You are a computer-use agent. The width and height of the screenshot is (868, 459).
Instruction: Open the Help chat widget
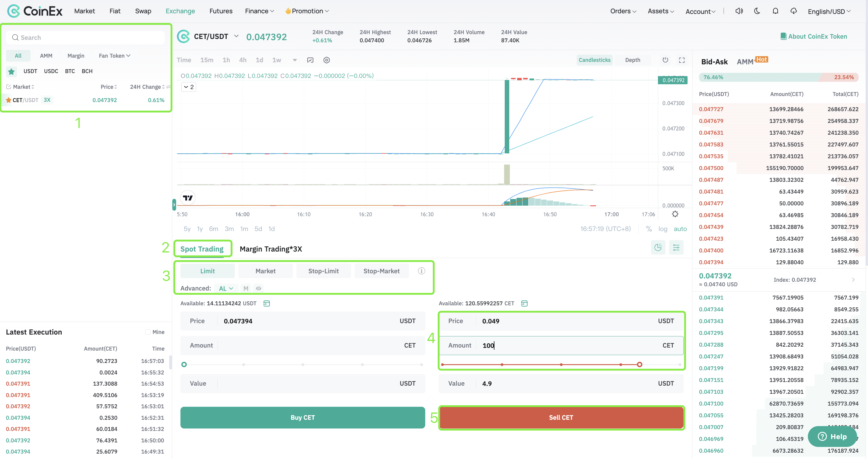[832, 436]
